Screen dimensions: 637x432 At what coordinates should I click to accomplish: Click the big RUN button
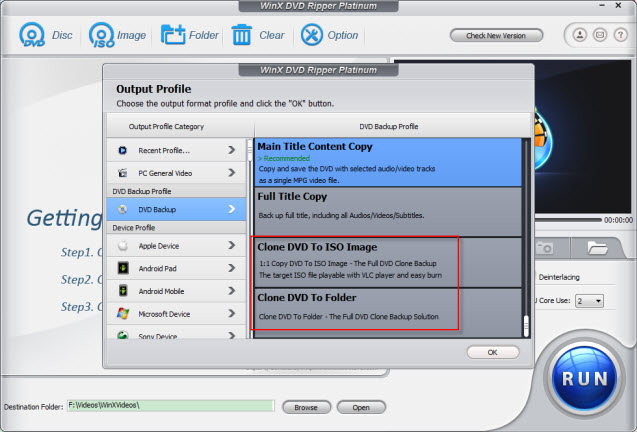coord(585,379)
